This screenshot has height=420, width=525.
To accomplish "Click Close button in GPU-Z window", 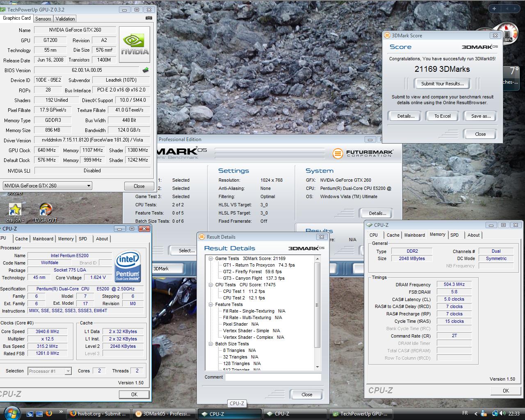I will coord(139,186).
